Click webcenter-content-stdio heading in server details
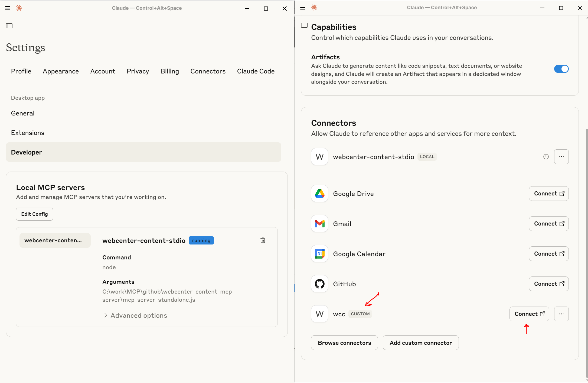Image resolution: width=588 pixels, height=383 pixels. coord(144,241)
